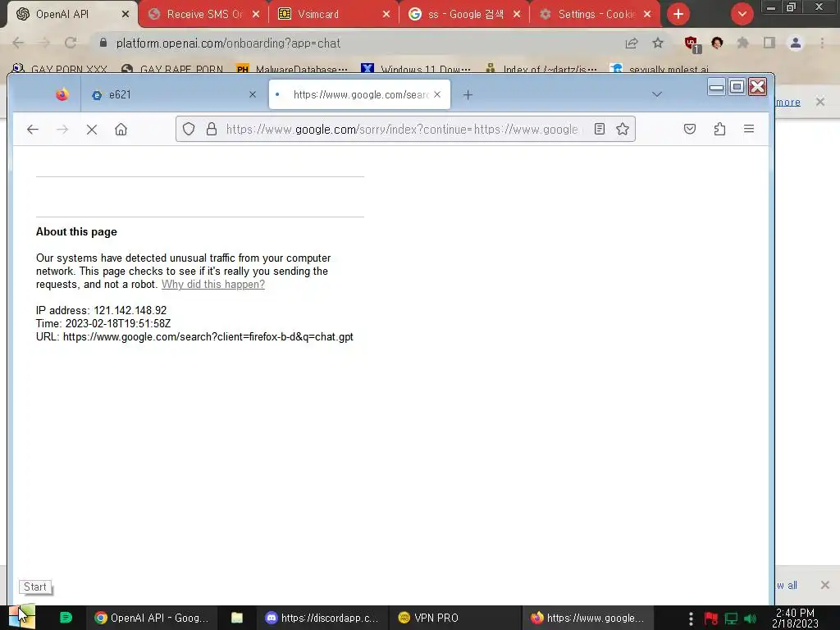Go to Firefox home page

(x=121, y=129)
